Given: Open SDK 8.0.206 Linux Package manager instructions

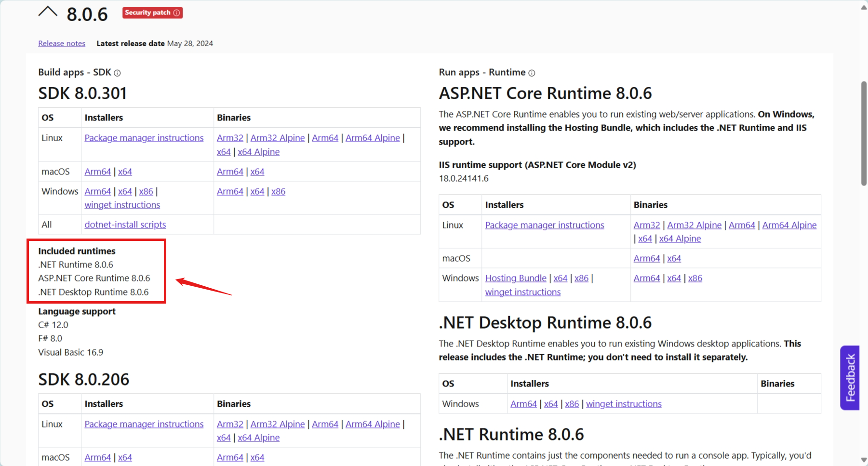Looking at the screenshot, I should click(144, 424).
